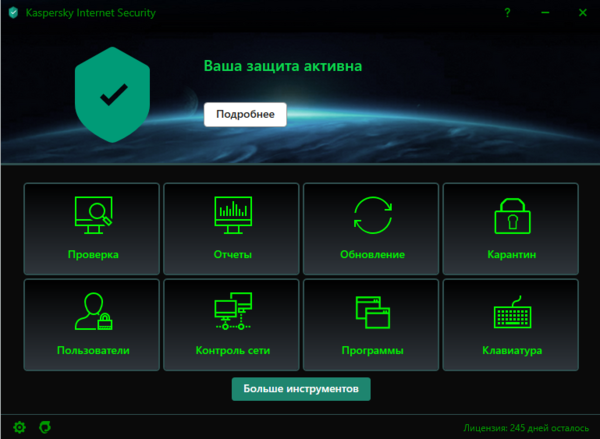Click the green protection shield icon

pos(112,95)
